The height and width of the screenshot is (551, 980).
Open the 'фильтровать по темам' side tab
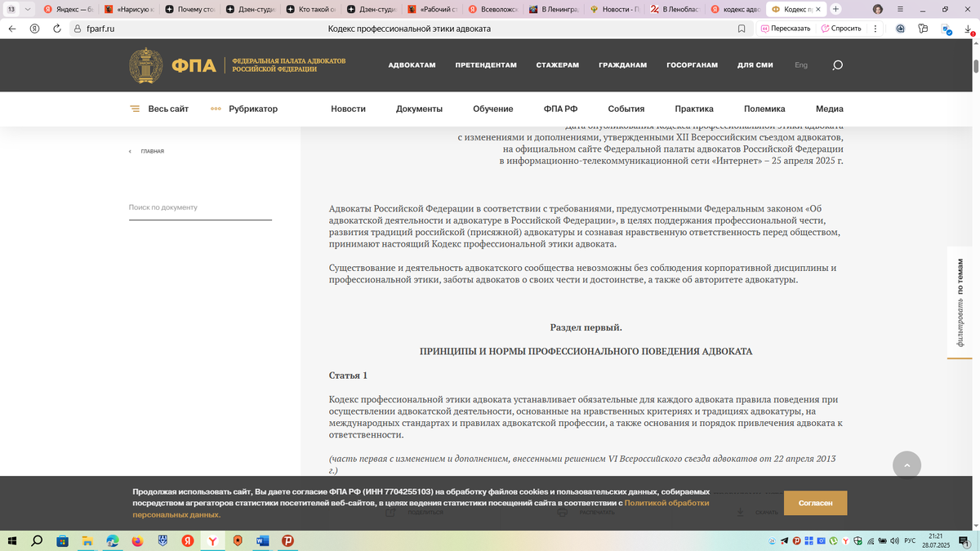[x=960, y=303]
